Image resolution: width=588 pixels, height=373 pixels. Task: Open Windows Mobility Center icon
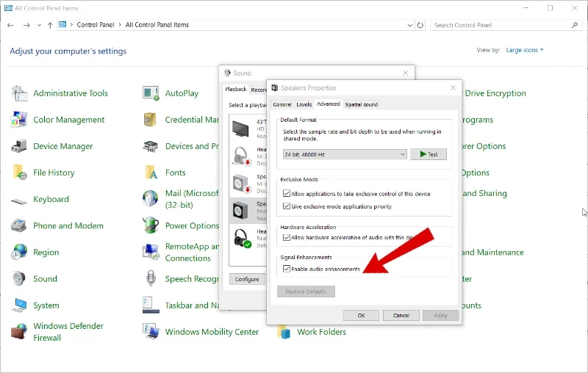point(151,332)
